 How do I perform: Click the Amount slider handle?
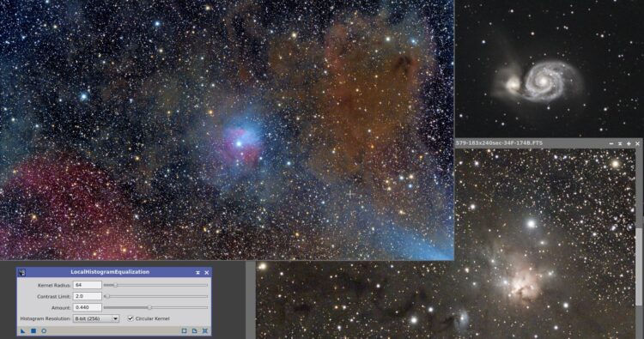[149, 307]
